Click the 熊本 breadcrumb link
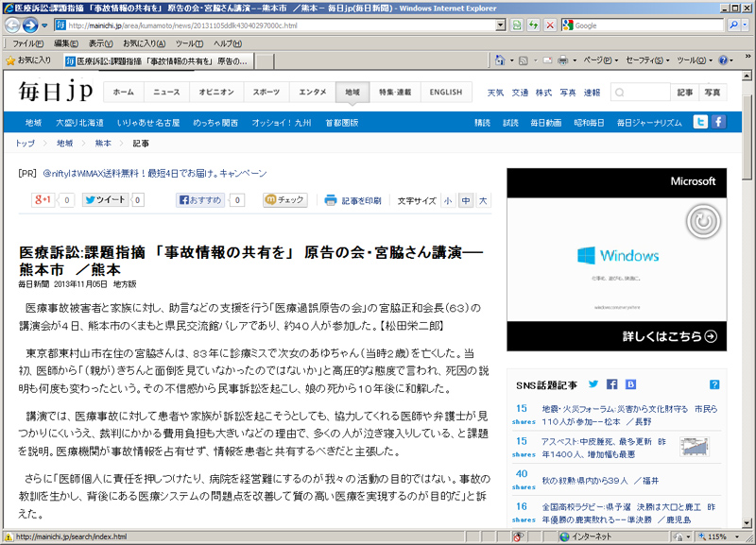 click(x=103, y=144)
